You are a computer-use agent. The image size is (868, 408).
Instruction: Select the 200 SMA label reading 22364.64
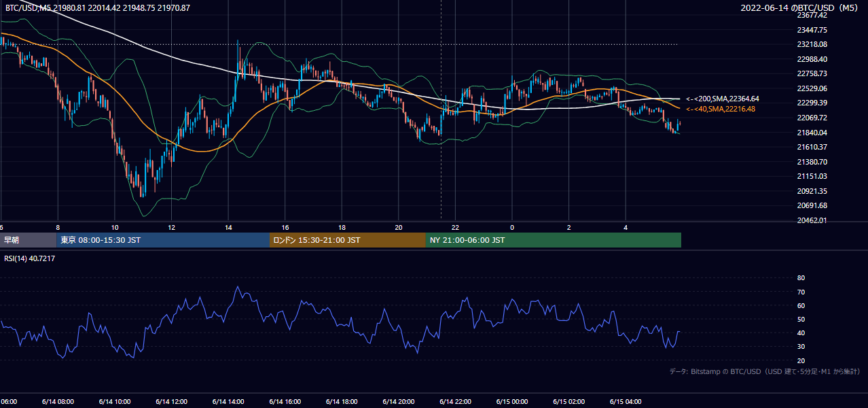pos(722,99)
